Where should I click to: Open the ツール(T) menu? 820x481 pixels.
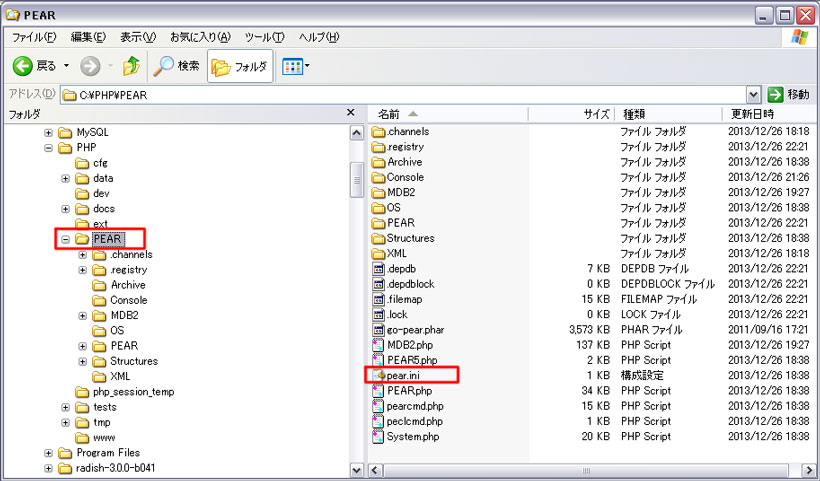point(265,37)
